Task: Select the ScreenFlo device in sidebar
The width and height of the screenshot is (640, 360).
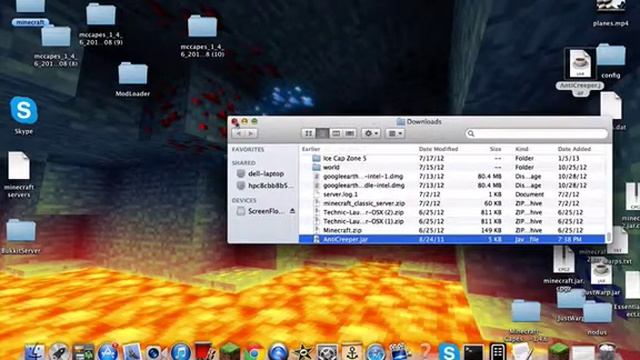Action: tap(260, 211)
